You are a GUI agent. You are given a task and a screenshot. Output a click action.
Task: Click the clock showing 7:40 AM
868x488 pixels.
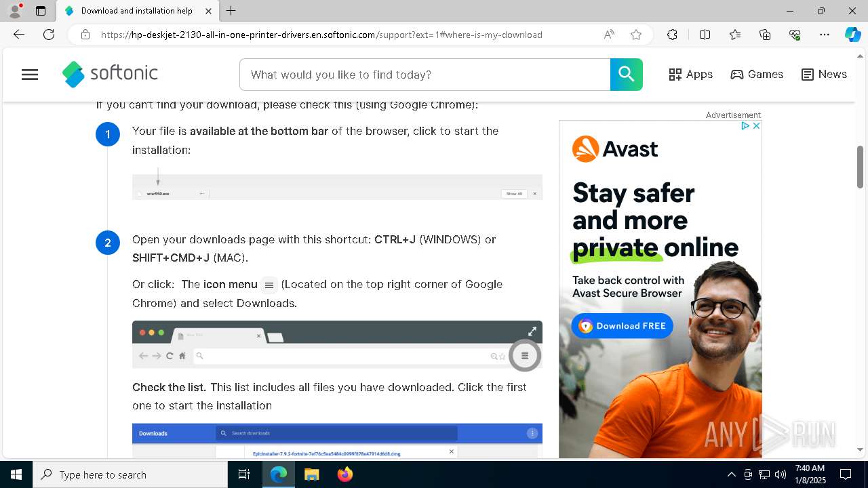point(810,474)
